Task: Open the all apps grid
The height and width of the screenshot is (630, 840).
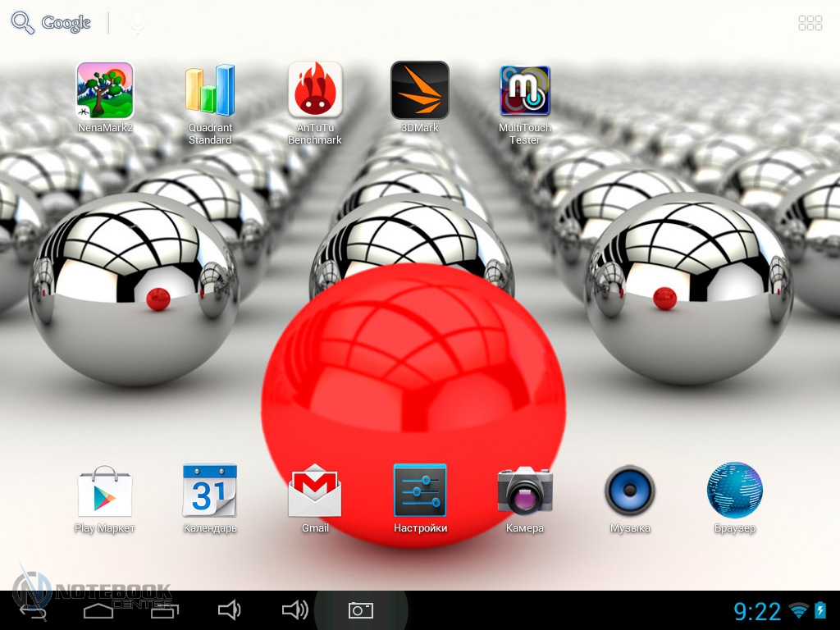Action: tap(810, 23)
